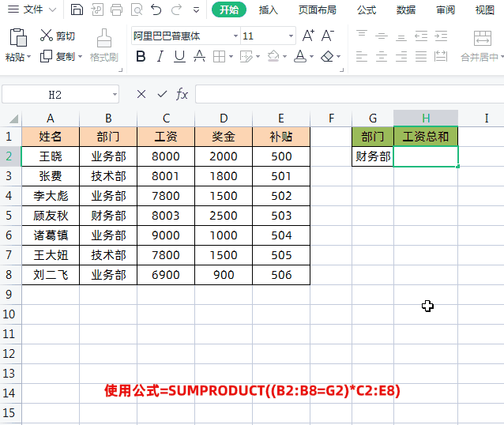
Task: Switch to the 页面布局 tab
Action: (x=318, y=10)
